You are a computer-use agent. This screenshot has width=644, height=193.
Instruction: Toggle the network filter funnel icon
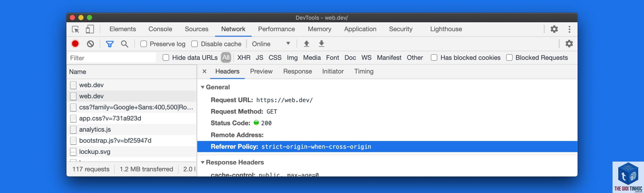coord(110,44)
